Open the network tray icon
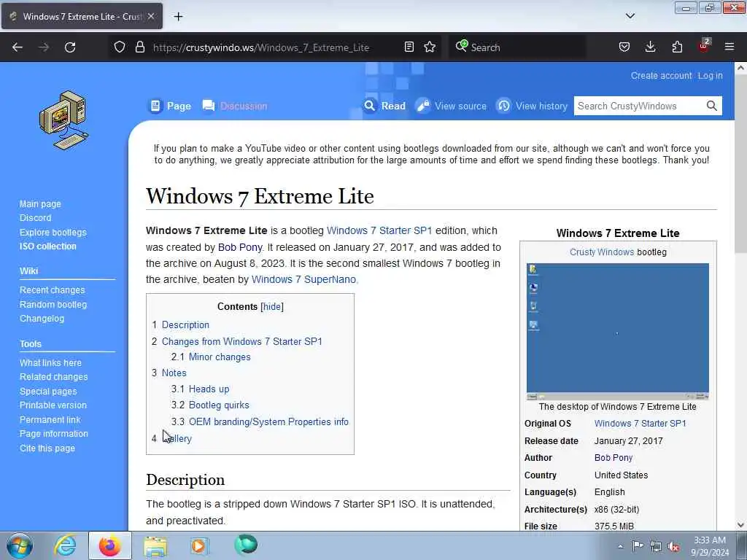This screenshot has width=747, height=560. coord(656,546)
